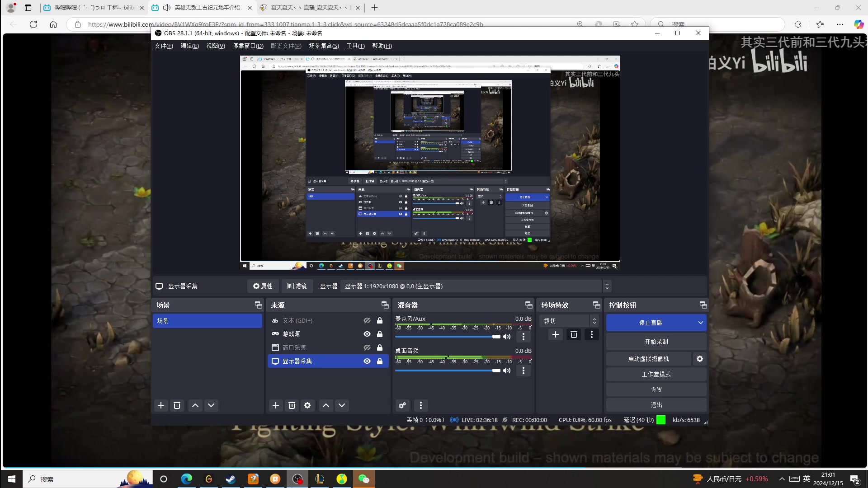
Task: Hide the 显示器采集 source
Action: 367,361
